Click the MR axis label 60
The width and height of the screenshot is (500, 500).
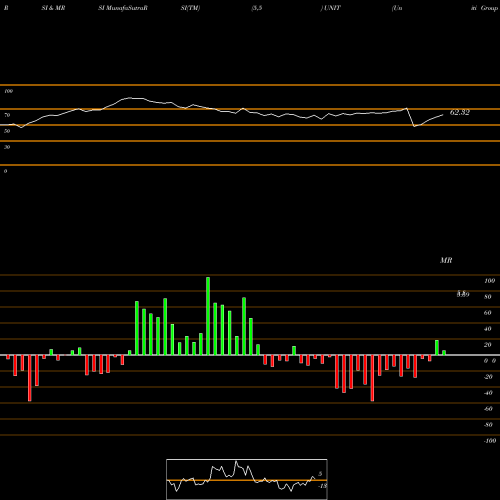[488, 313]
